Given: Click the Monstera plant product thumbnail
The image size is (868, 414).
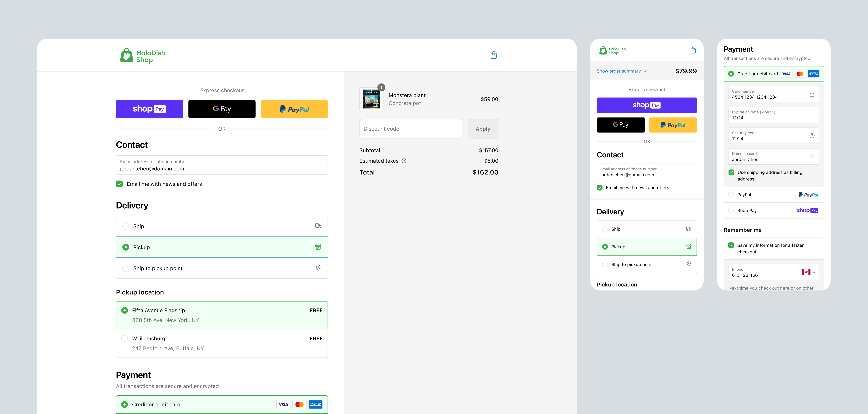Looking at the screenshot, I should (371, 99).
